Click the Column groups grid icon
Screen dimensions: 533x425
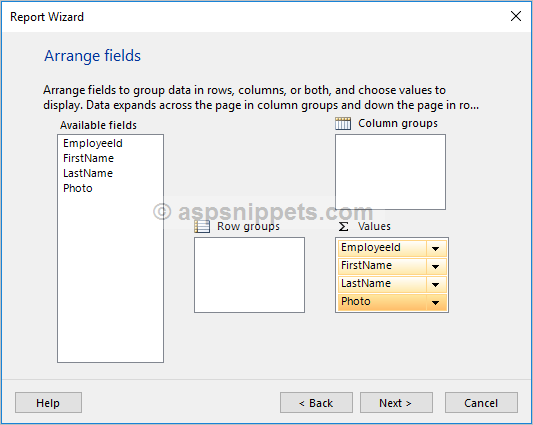[x=343, y=123]
